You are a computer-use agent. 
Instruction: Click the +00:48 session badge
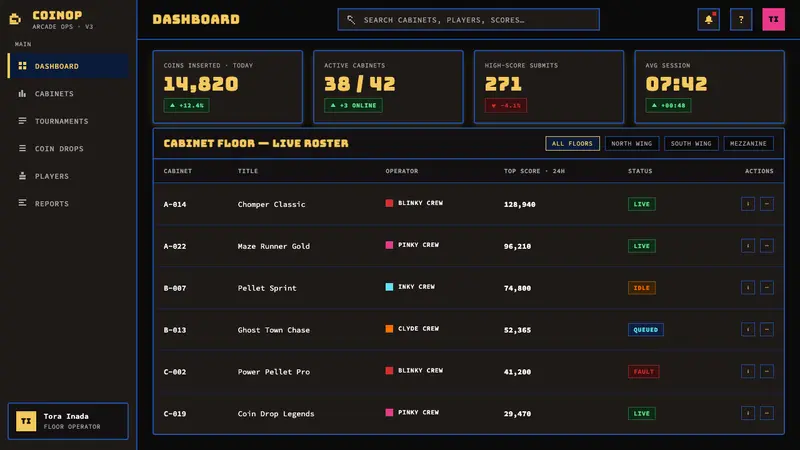(668, 106)
